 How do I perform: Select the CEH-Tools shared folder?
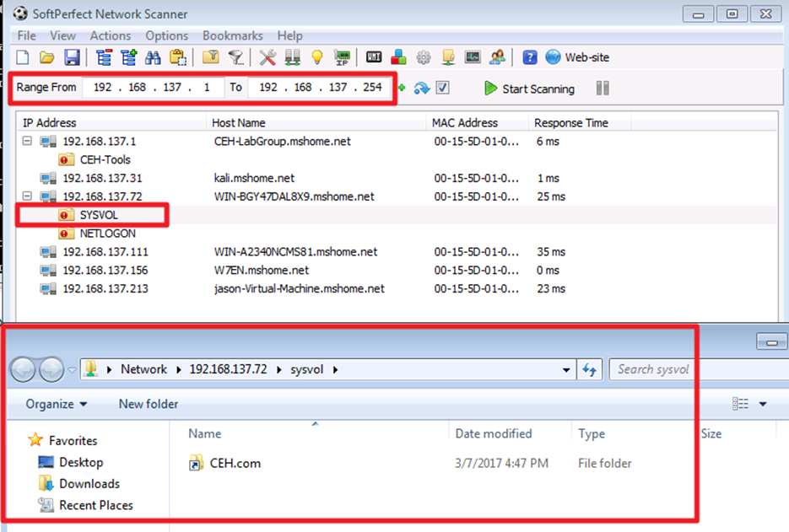(x=95, y=159)
